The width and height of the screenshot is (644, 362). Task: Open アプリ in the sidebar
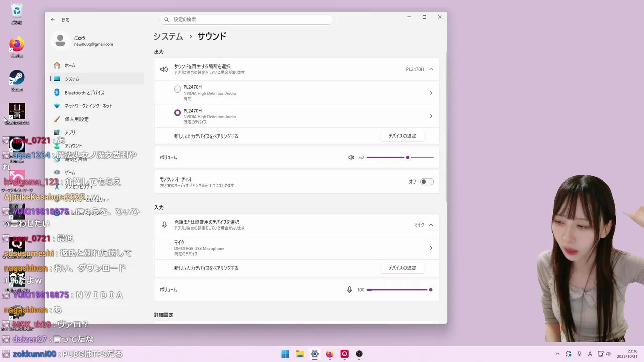click(x=97, y=132)
